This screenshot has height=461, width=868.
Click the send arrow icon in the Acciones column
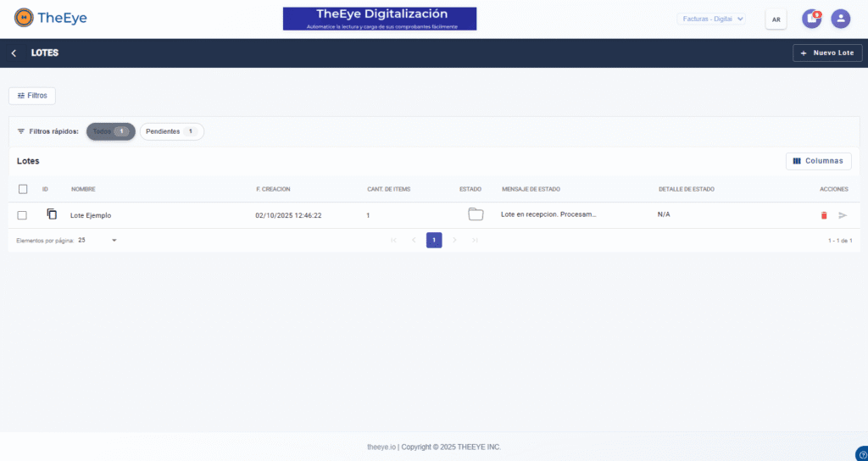pyautogui.click(x=843, y=215)
